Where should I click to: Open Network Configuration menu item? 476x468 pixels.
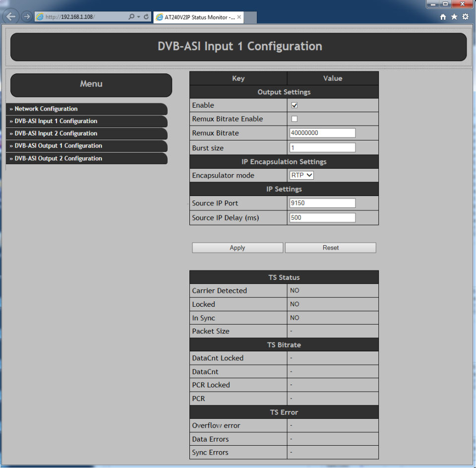click(46, 109)
